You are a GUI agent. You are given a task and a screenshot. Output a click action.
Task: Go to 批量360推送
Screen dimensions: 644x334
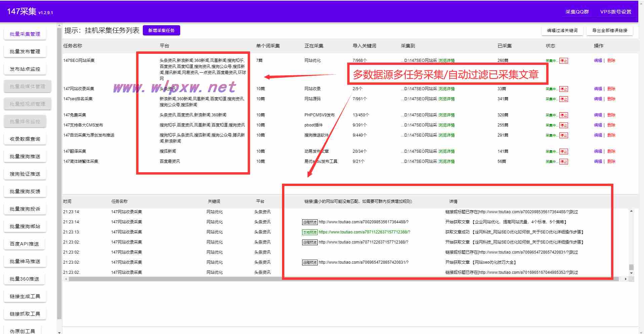click(25, 279)
